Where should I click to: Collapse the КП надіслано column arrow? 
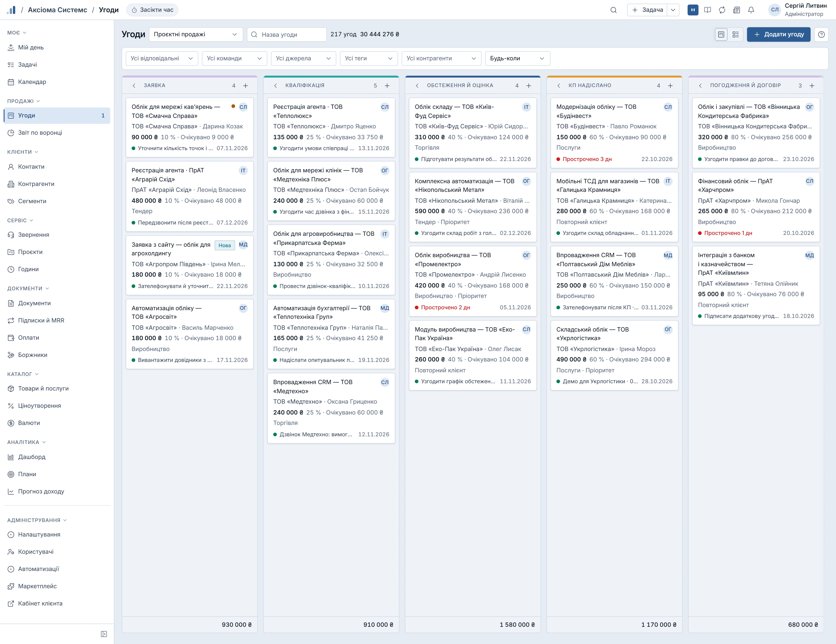pos(558,86)
